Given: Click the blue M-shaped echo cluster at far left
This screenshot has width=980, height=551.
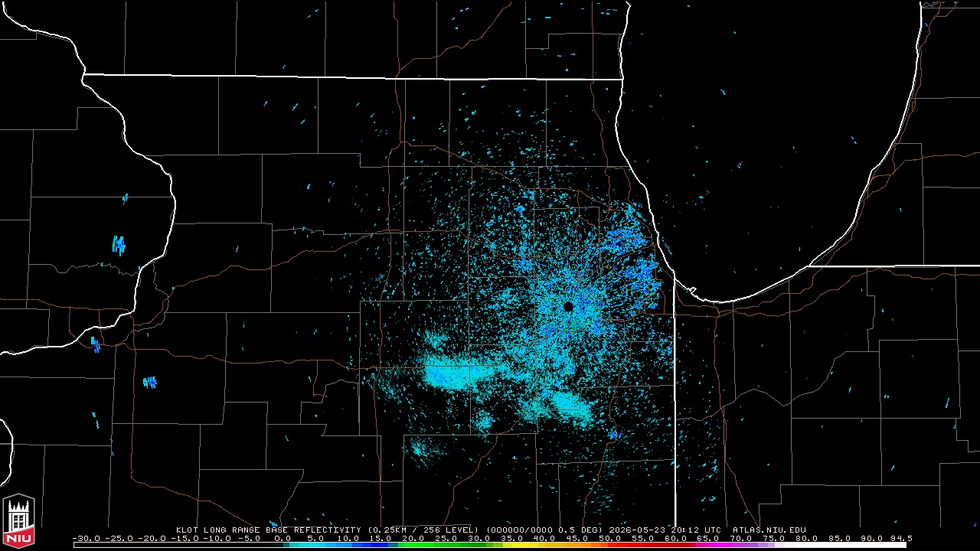Looking at the screenshot, I should tap(119, 246).
